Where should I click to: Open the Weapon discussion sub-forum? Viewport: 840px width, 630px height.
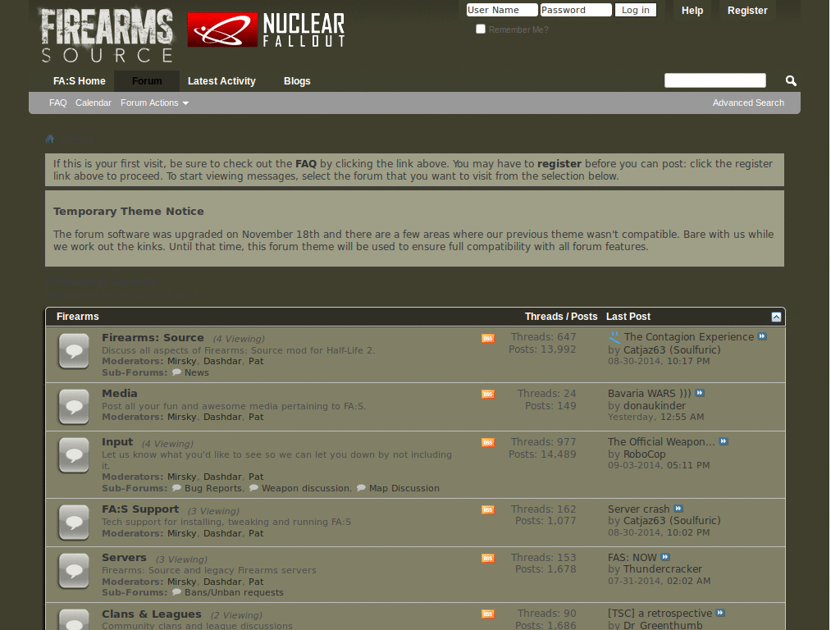(305, 488)
